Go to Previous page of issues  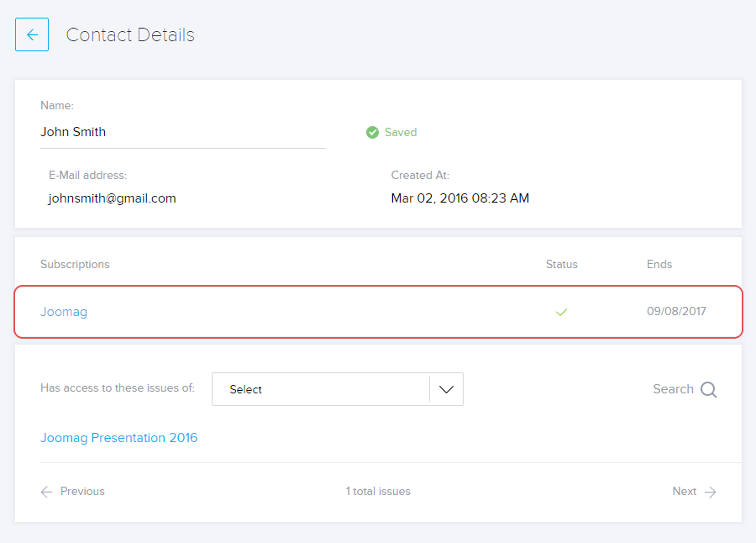tap(81, 492)
